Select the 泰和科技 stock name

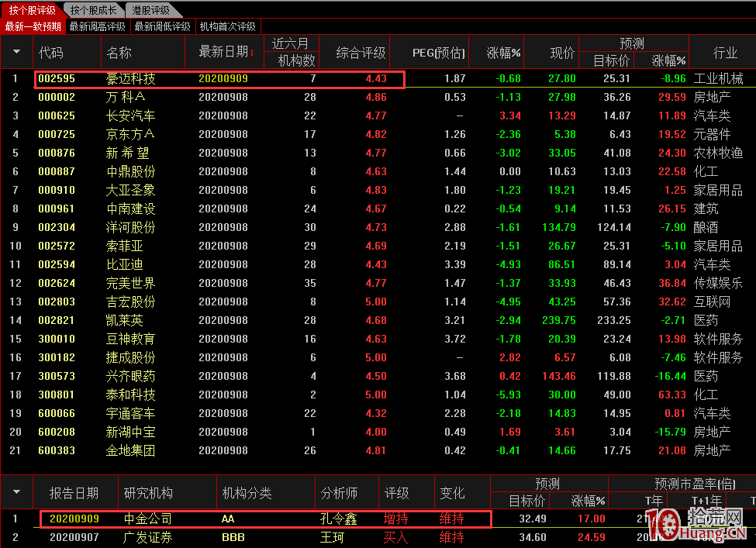point(131,395)
